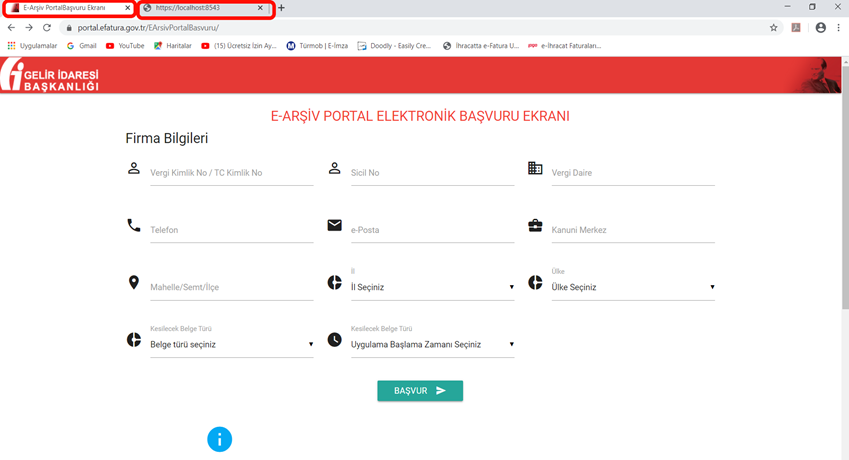This screenshot has height=460, width=849.
Task: Bookmark this page with star icon
Action: tap(773, 28)
